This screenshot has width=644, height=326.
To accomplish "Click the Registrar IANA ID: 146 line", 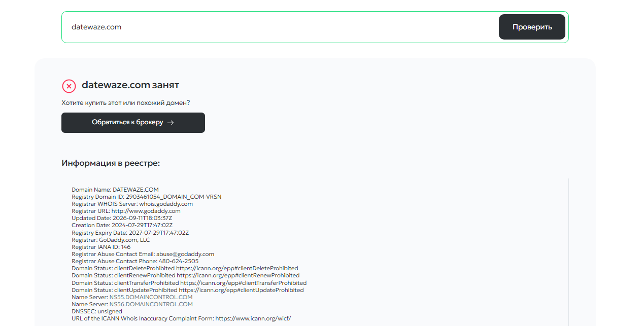I will (x=101, y=247).
